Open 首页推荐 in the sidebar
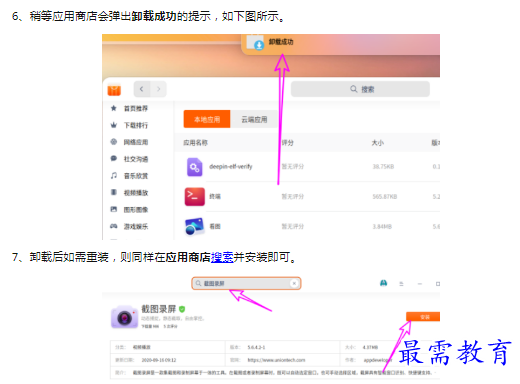Viewport: 520px width, 384px height. [x=136, y=108]
